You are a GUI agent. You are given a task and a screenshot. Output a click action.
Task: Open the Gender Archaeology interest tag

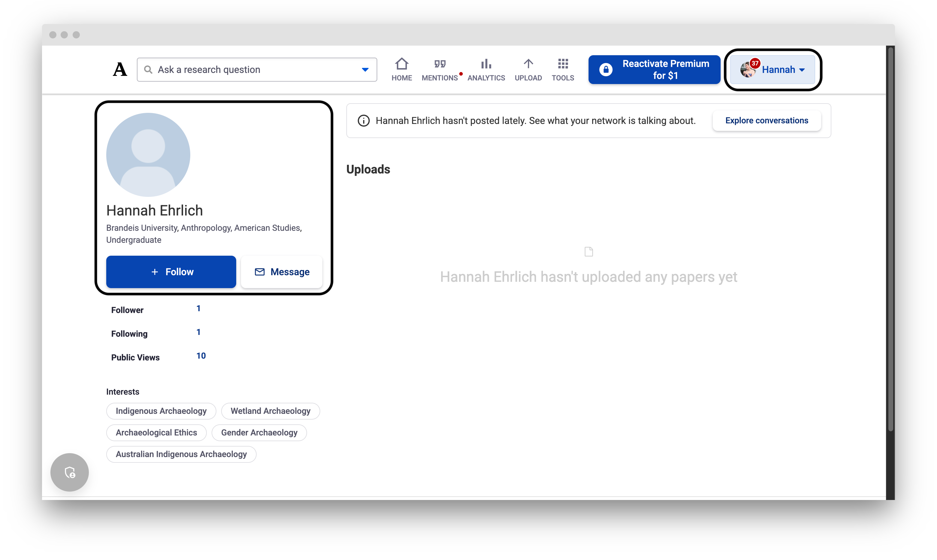tap(259, 432)
